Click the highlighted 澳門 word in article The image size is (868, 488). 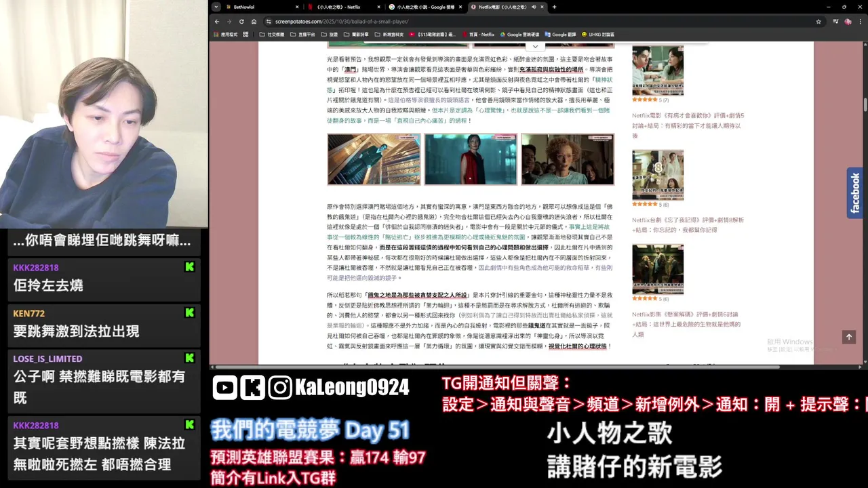[351, 70]
